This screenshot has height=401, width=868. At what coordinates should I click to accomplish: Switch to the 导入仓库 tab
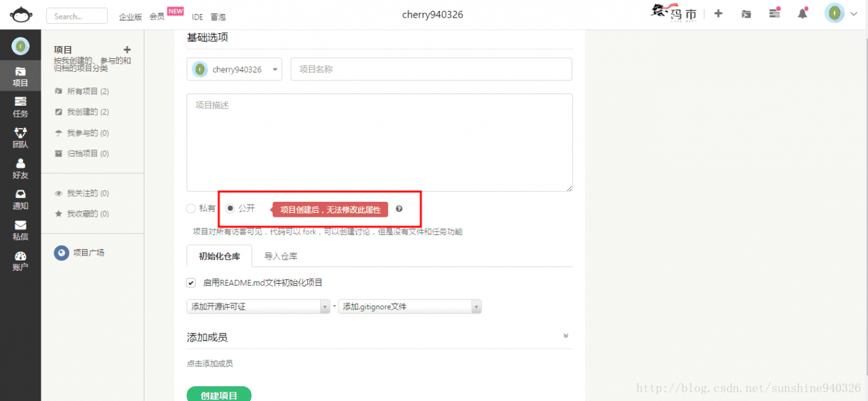[x=281, y=256]
